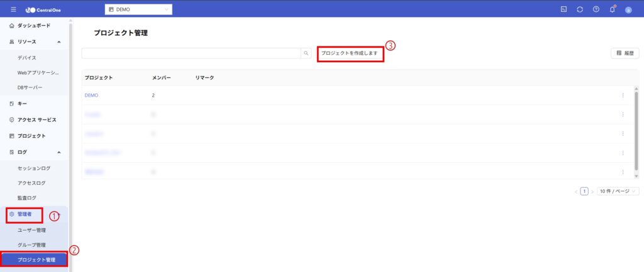This screenshot has width=644, height=272.
Task: Select ダッシュボード in the sidebar
Action: (x=34, y=25)
